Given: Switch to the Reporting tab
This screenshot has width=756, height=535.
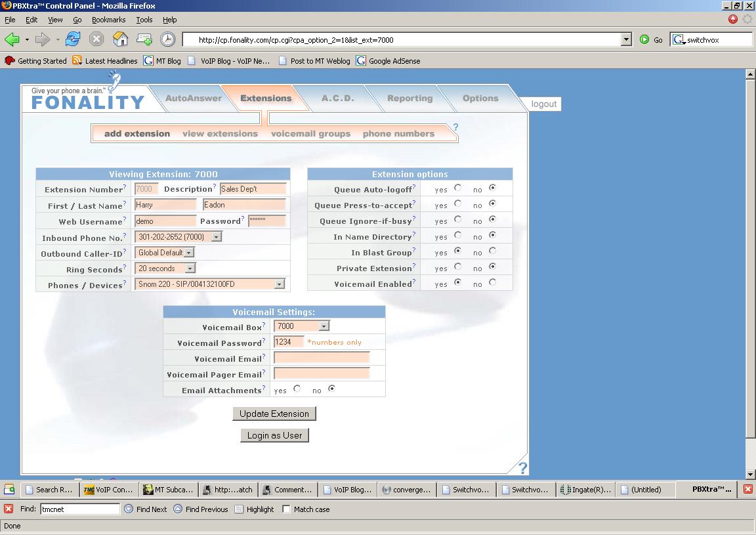Looking at the screenshot, I should point(409,98).
